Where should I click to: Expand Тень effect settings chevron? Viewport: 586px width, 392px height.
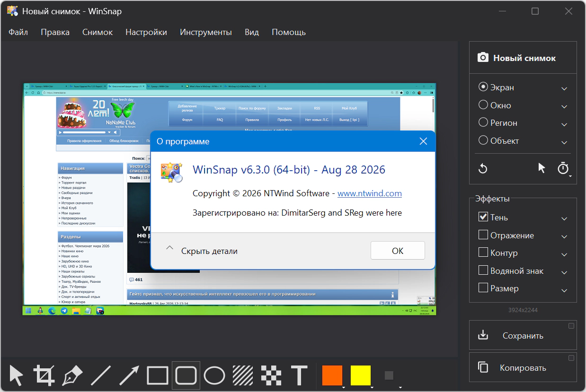pyautogui.click(x=564, y=218)
